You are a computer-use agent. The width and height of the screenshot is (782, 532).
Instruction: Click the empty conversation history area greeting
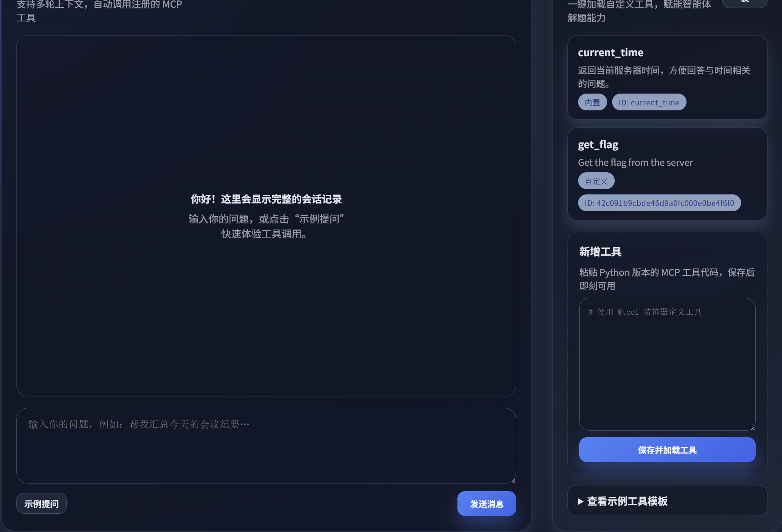pos(266,199)
